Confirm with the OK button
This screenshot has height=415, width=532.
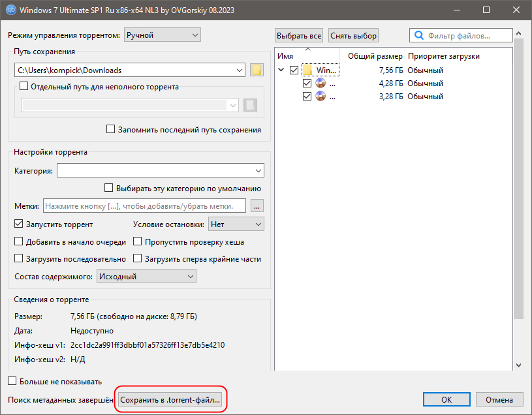coord(446,400)
